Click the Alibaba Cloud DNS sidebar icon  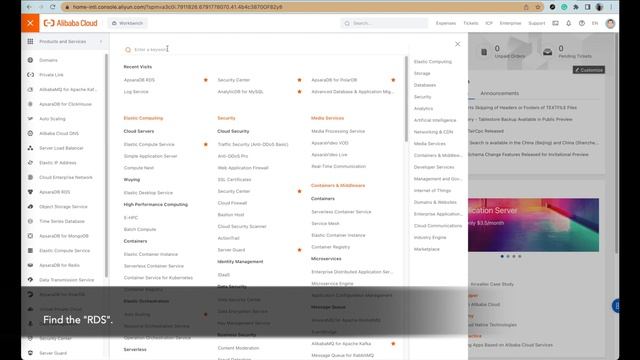(30, 133)
